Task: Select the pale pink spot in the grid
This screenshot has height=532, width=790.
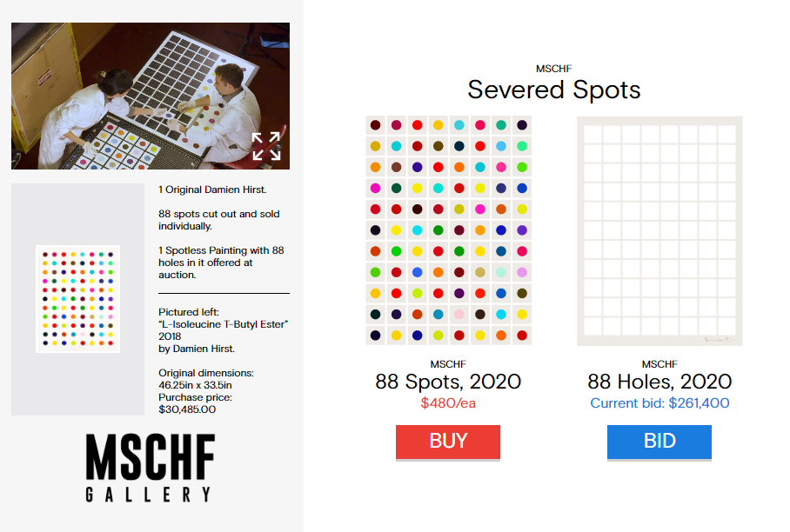Action: click(459, 314)
